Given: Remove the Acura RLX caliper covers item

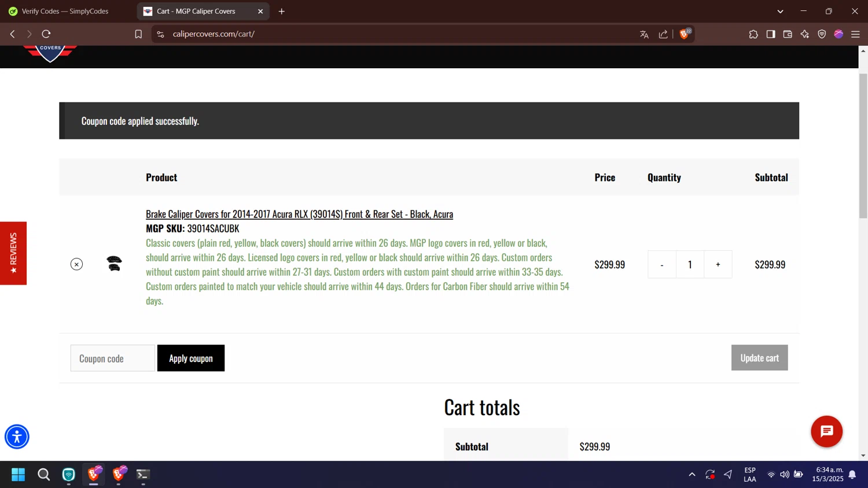Looking at the screenshot, I should pos(76,264).
